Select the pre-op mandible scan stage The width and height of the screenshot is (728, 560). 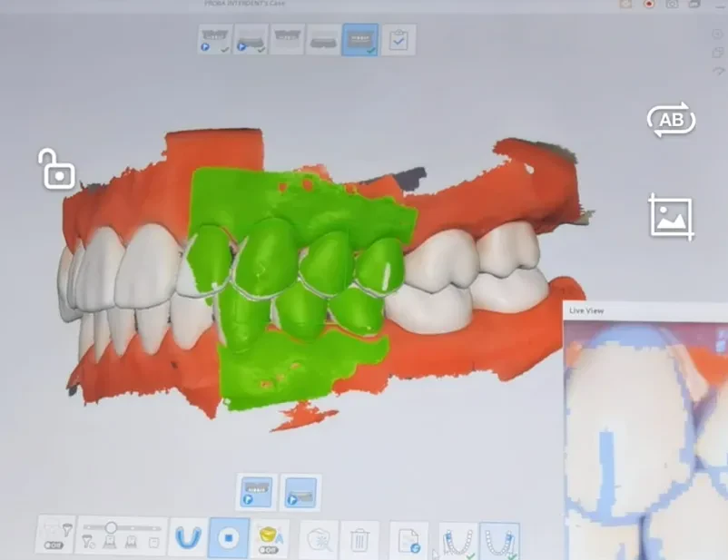click(251, 41)
